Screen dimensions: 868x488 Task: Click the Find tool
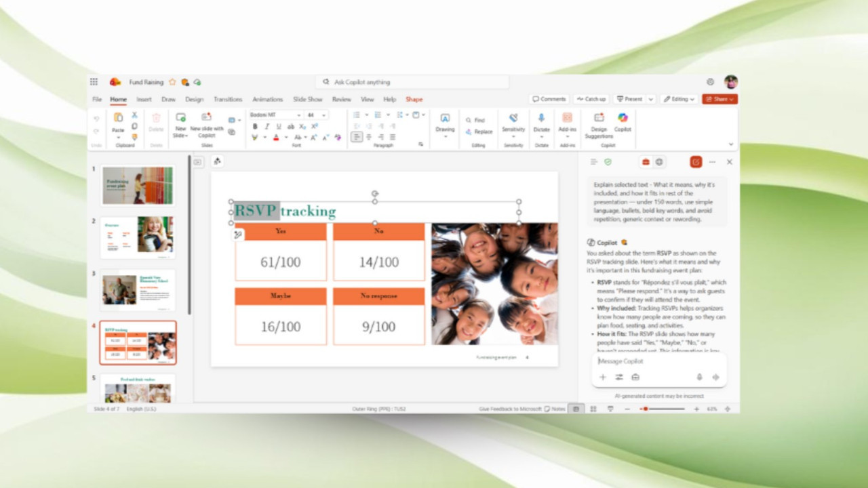coord(477,120)
